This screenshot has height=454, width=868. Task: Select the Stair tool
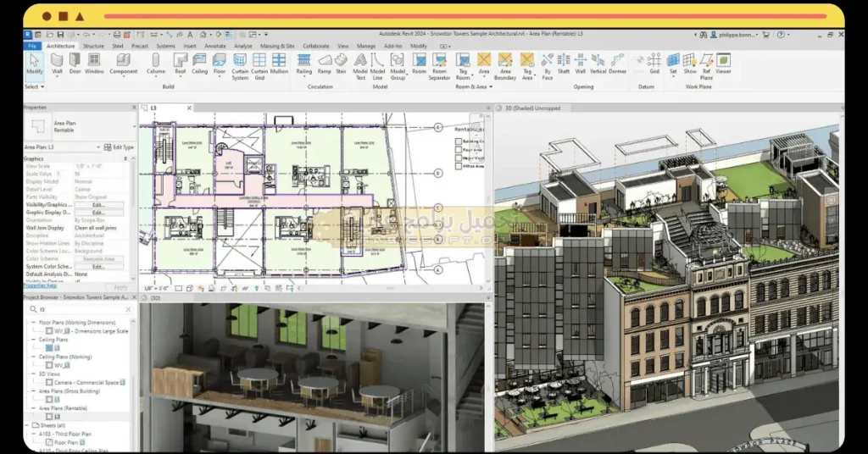coord(341,64)
